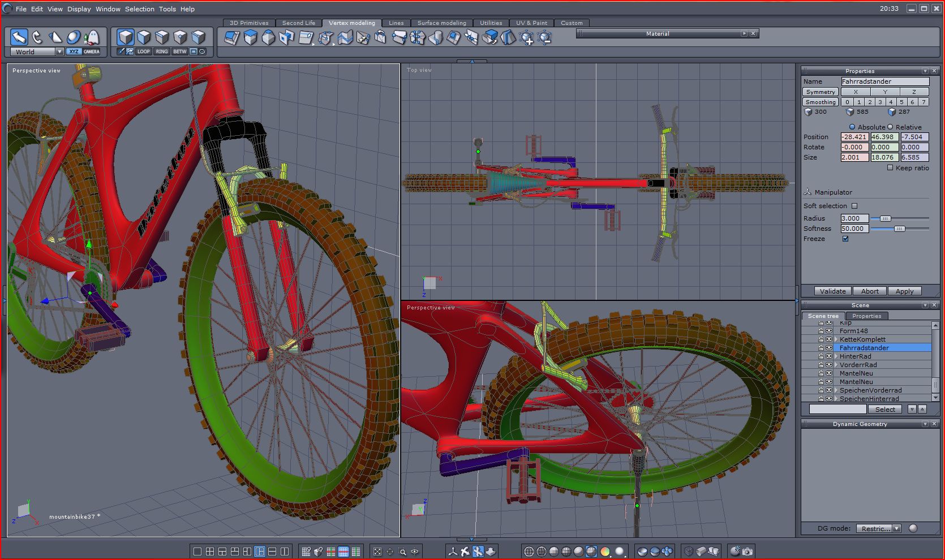
Task: Expand the SpeichenVorderrad tree node
Action: (x=836, y=390)
